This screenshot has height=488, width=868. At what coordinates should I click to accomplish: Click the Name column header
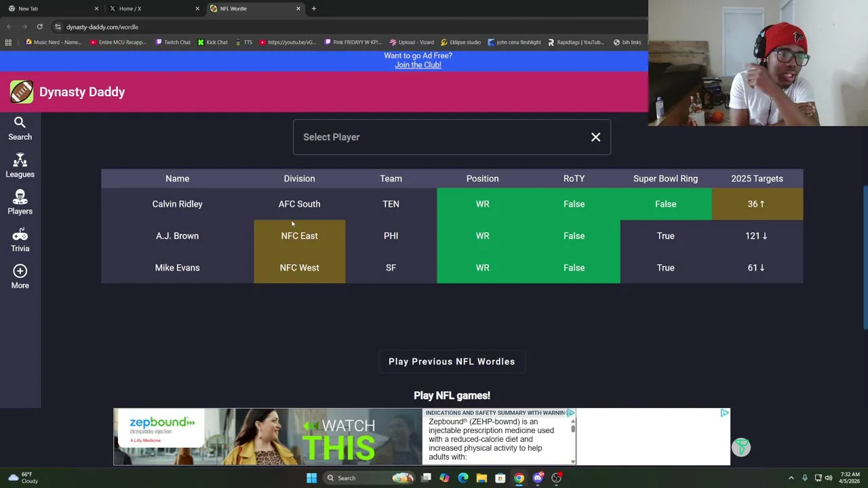coord(177,178)
